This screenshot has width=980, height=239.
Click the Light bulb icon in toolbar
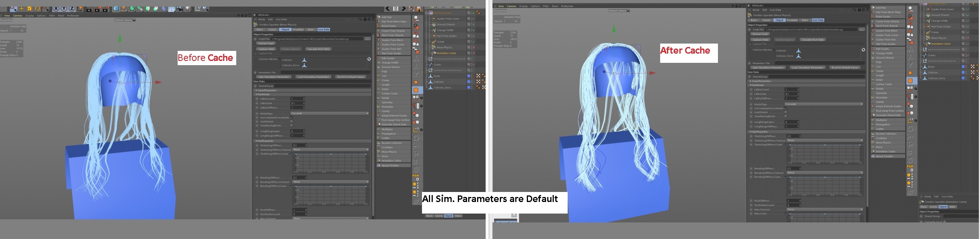pyautogui.click(x=188, y=8)
